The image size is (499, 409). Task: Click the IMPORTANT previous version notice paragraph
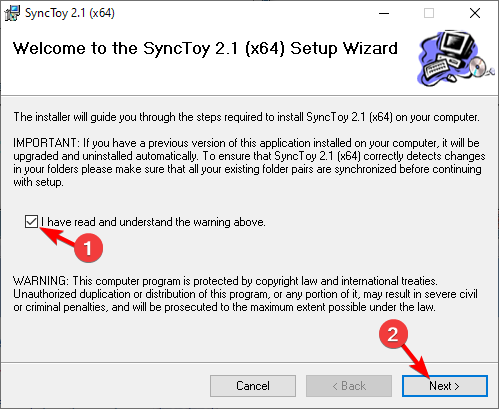[x=249, y=162]
